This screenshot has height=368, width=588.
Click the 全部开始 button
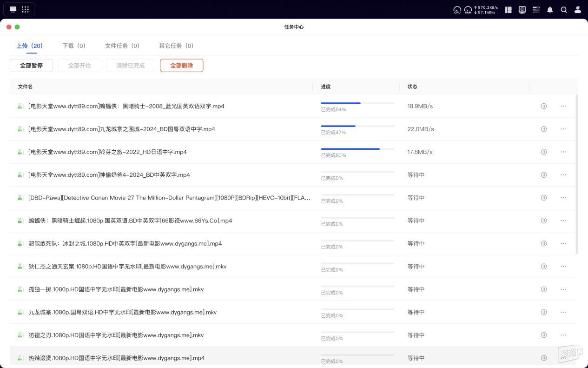pos(79,66)
